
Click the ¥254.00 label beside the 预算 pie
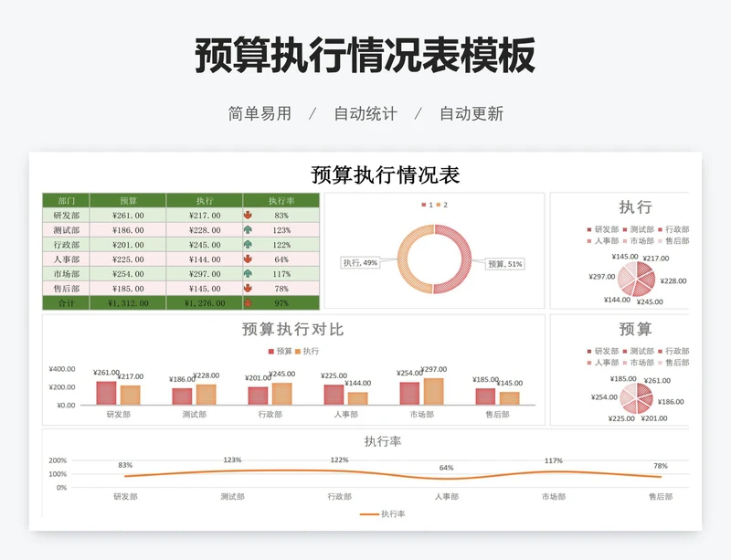coord(604,396)
